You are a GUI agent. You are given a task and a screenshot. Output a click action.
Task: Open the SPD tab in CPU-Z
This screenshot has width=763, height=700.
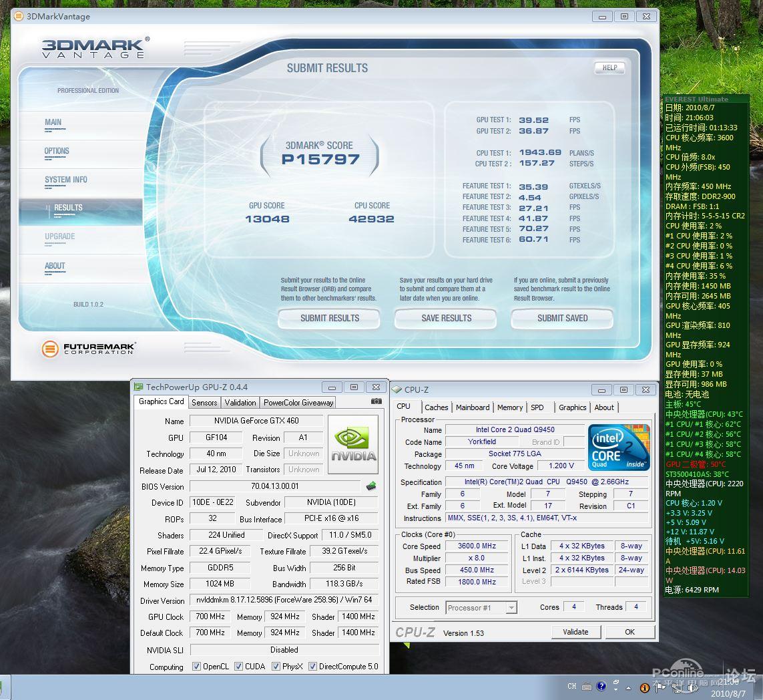coord(537,407)
